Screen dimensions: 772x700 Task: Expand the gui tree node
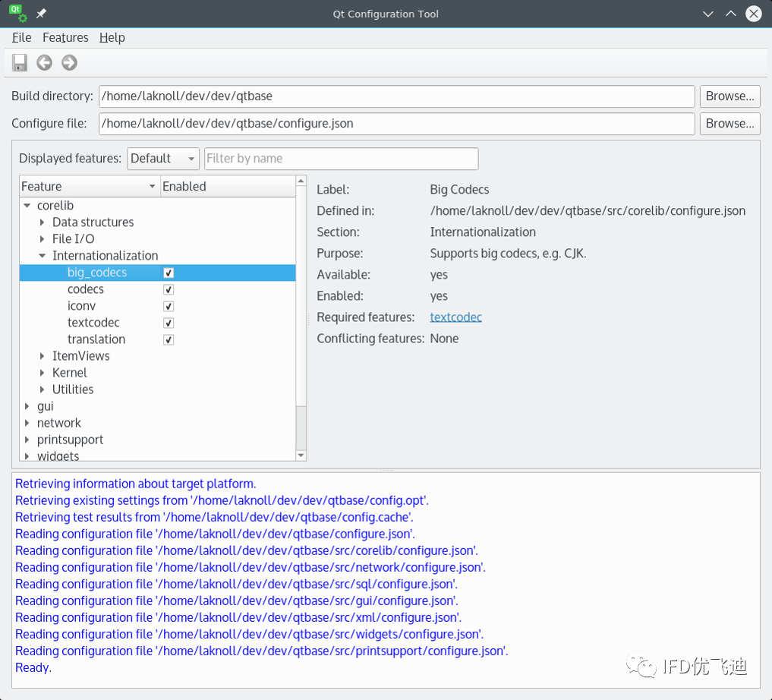27,406
